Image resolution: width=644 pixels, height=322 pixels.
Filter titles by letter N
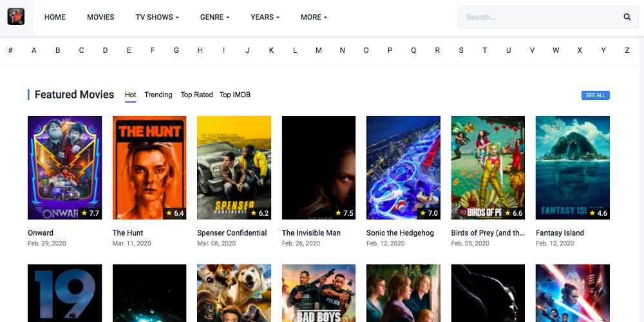pos(342,50)
